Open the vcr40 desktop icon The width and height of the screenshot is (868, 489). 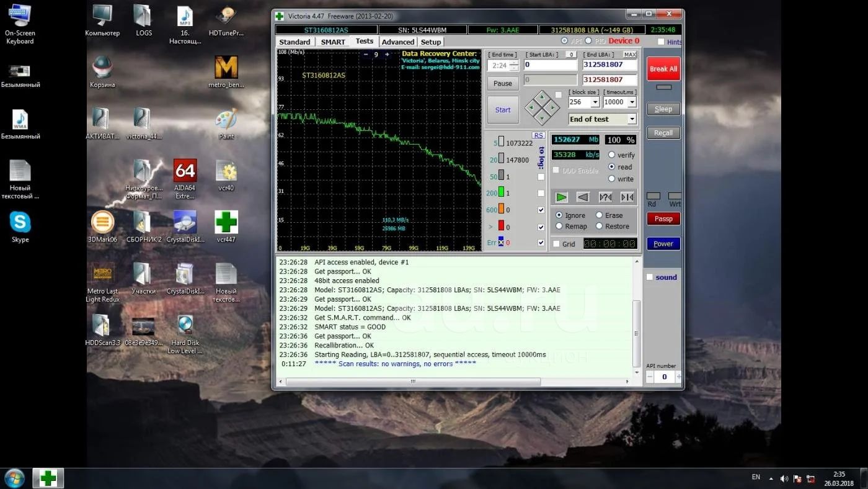pyautogui.click(x=226, y=176)
